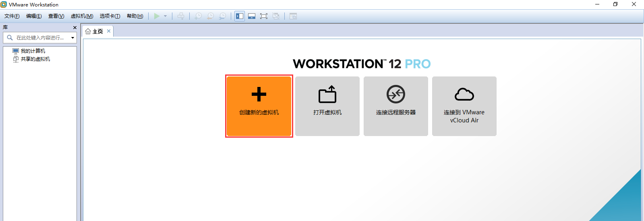Screen dimensions: 644x221
Task: Toggle the library sidebar view icon
Action: (x=240, y=16)
